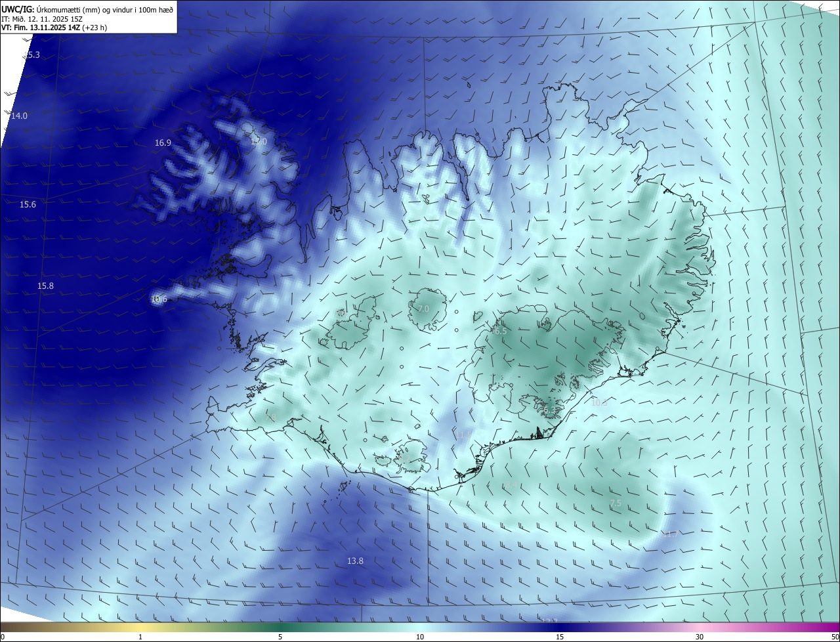
Task: Click the '15' tick on the color scale
Action: (560, 637)
